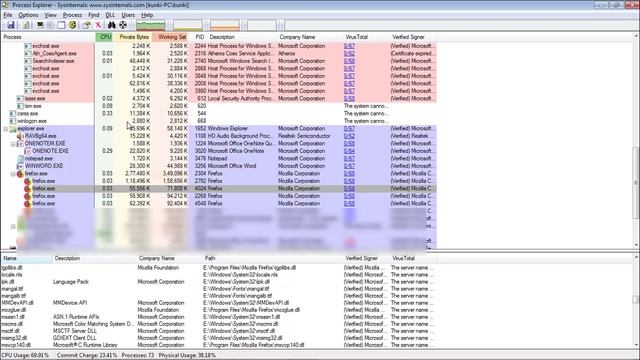The height and width of the screenshot is (360, 640).
Task: Select the winlogon.exe process row
Action: coord(218,121)
